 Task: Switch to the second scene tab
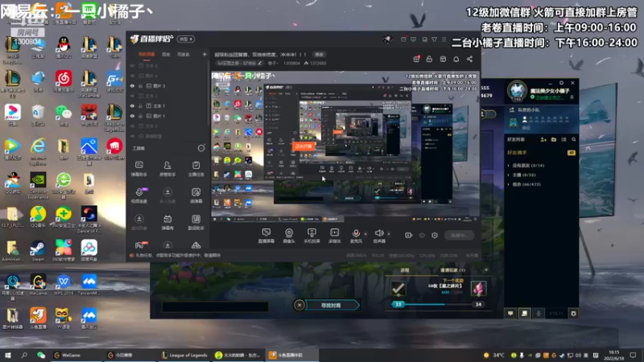pyautogui.click(x=166, y=54)
